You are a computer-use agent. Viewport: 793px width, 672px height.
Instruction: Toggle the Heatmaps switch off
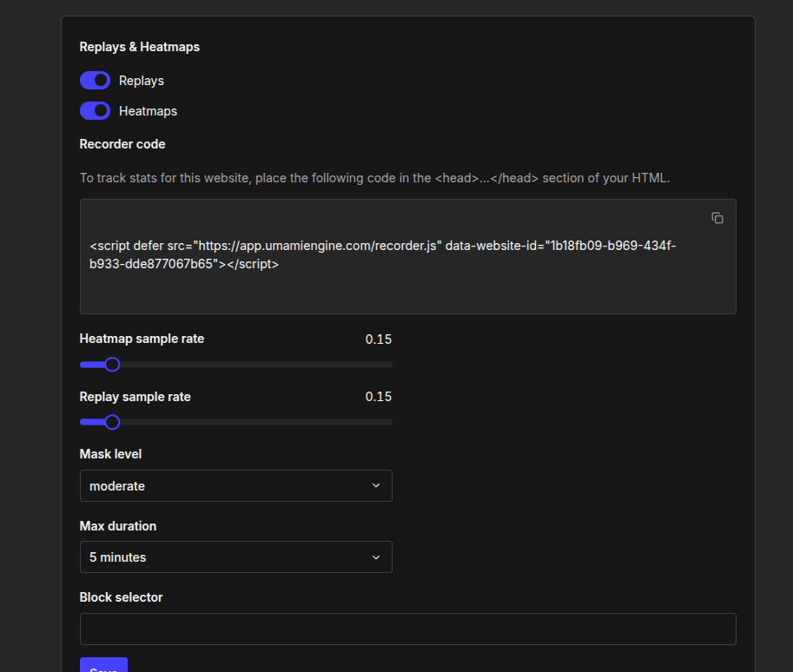(x=95, y=111)
